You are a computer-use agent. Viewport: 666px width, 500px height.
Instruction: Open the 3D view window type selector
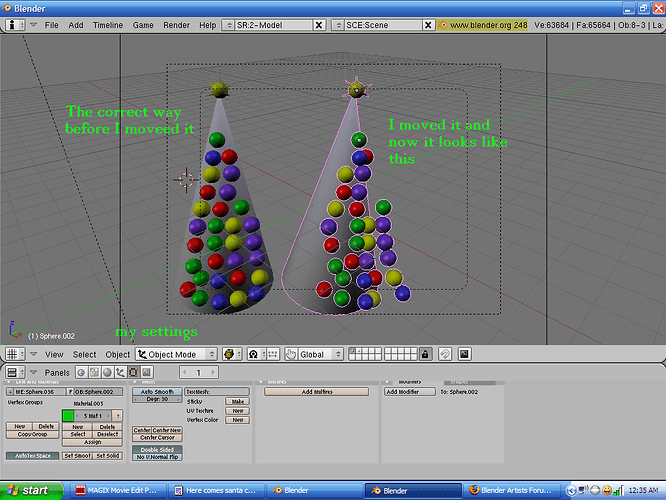click(x=15, y=354)
